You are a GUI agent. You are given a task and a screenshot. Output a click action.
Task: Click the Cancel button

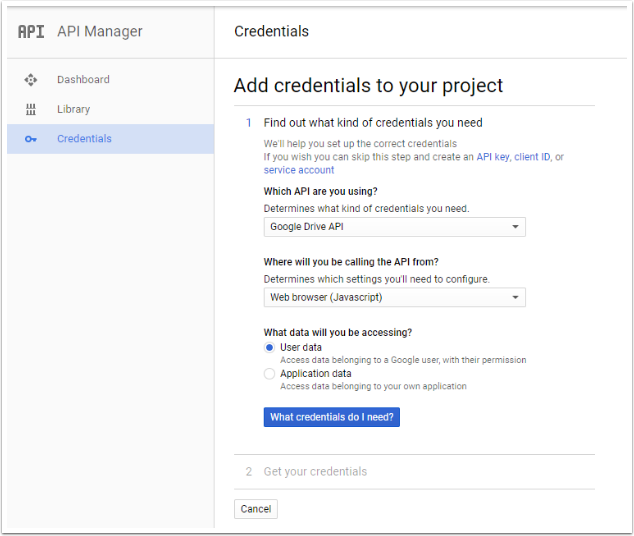(x=256, y=509)
